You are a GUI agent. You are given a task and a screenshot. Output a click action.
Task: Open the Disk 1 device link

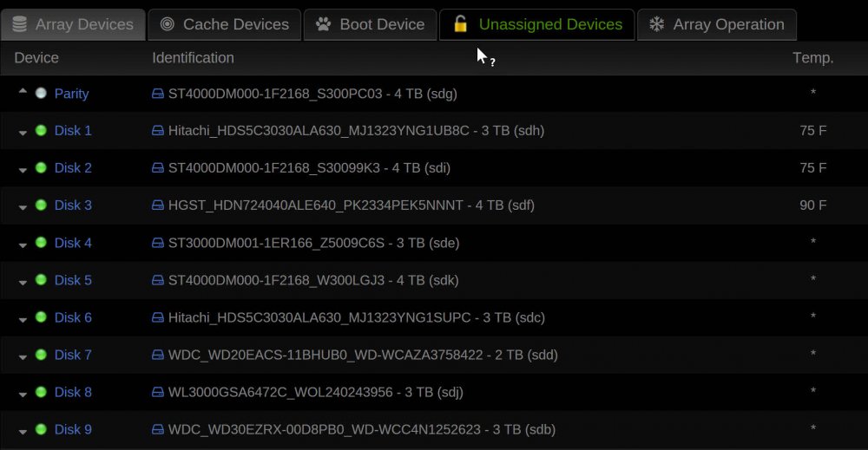(73, 130)
